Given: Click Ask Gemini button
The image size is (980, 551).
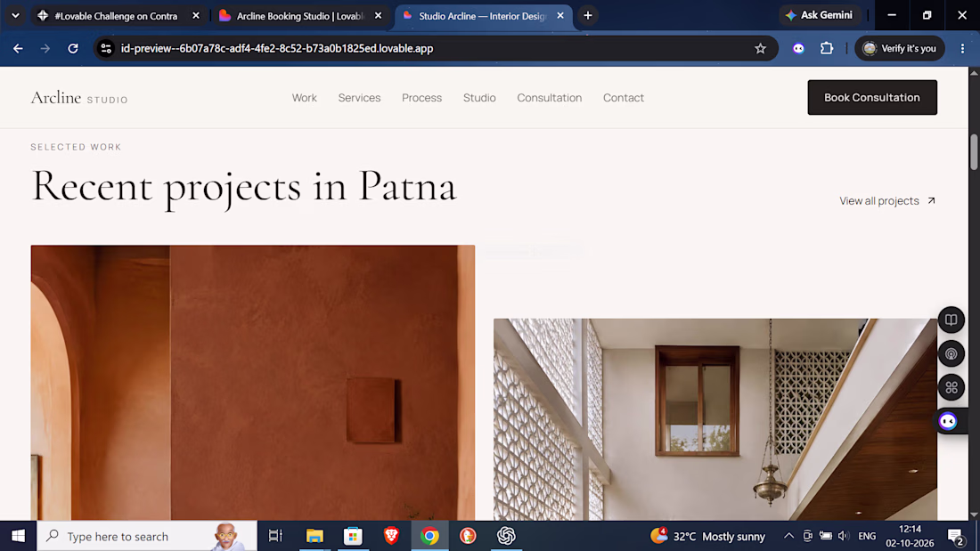Looking at the screenshot, I should point(820,15).
